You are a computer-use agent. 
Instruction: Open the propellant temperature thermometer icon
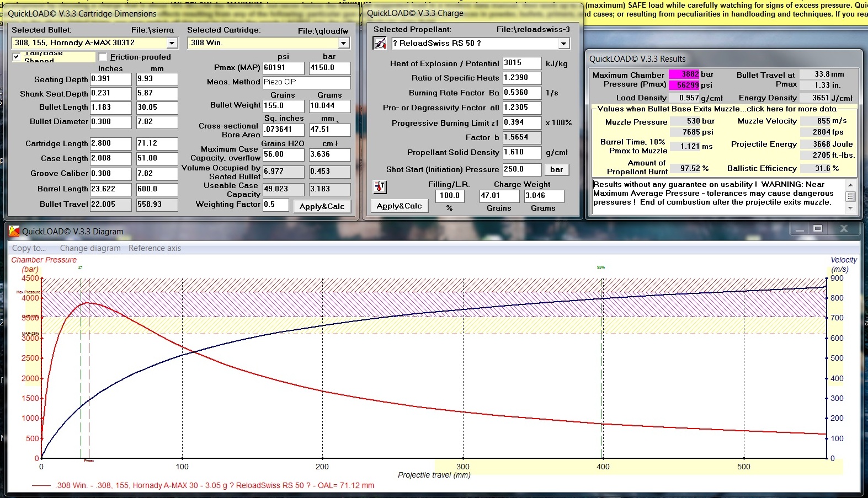[380, 187]
